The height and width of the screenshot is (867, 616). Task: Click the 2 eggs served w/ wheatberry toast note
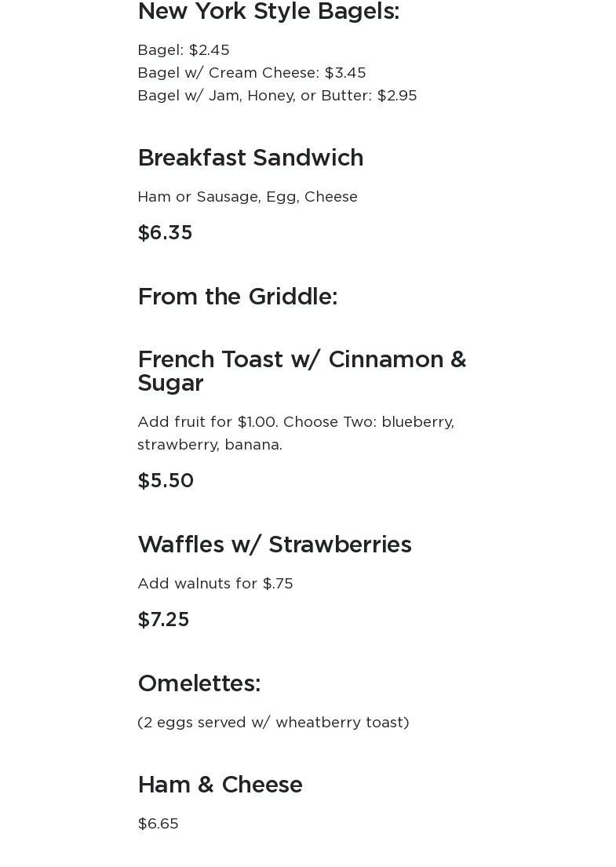click(x=273, y=723)
